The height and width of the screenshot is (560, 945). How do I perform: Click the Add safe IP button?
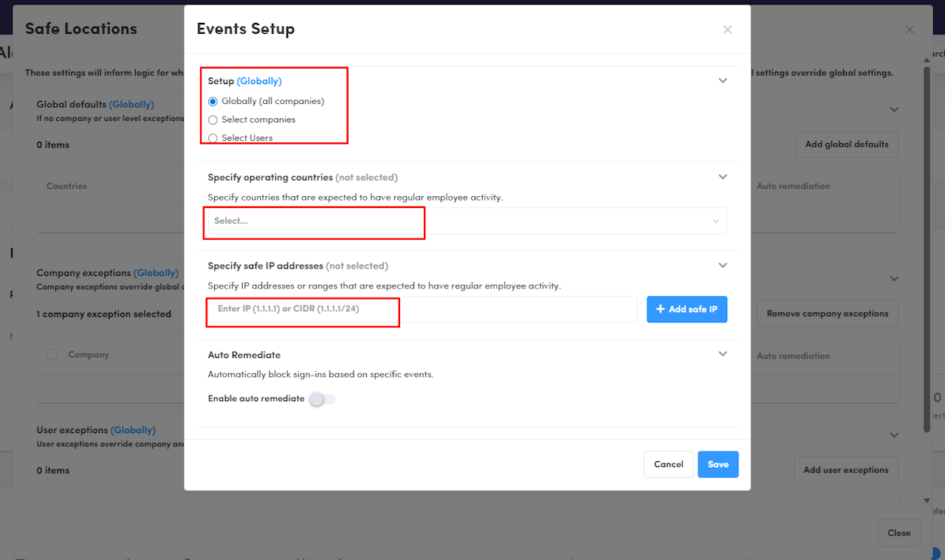687,309
